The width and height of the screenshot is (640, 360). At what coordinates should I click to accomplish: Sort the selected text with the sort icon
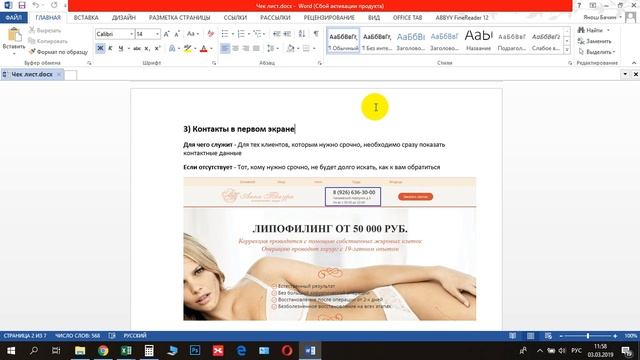[x=302, y=34]
